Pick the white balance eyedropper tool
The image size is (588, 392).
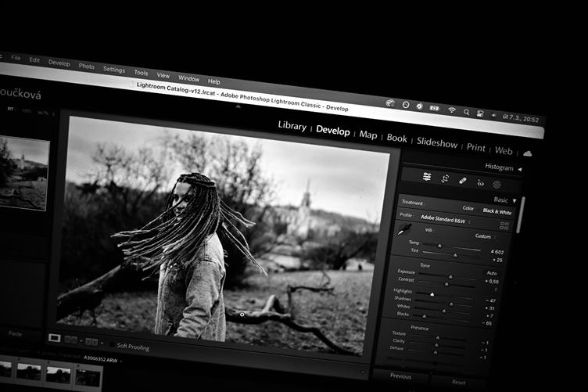[x=404, y=229]
